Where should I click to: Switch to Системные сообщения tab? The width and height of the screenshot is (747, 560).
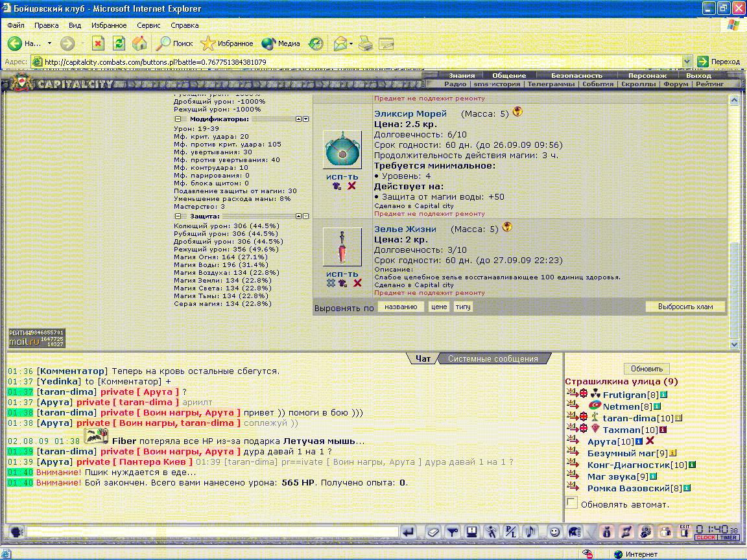(x=493, y=358)
